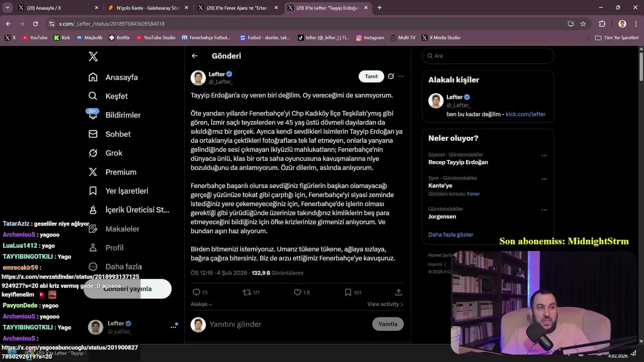The width and height of the screenshot is (644, 362).
Task: Open YouTube Studio bookmark
Action: coord(155,38)
